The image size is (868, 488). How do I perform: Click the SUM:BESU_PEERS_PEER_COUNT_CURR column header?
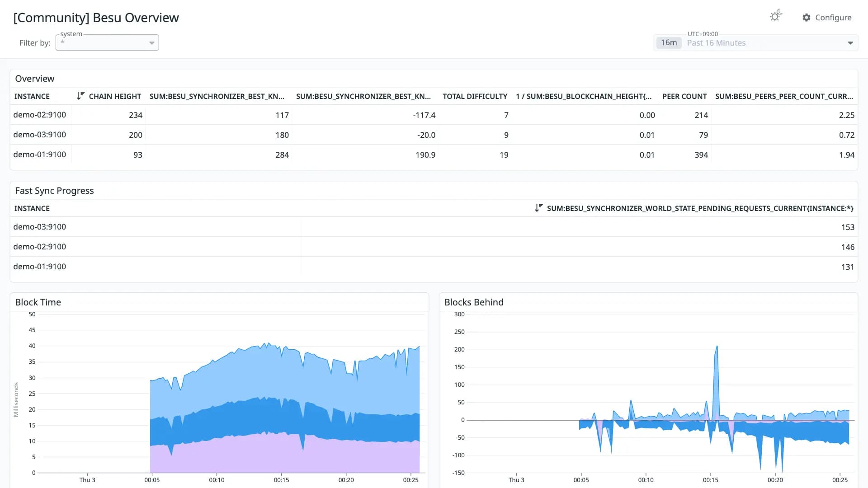(784, 96)
